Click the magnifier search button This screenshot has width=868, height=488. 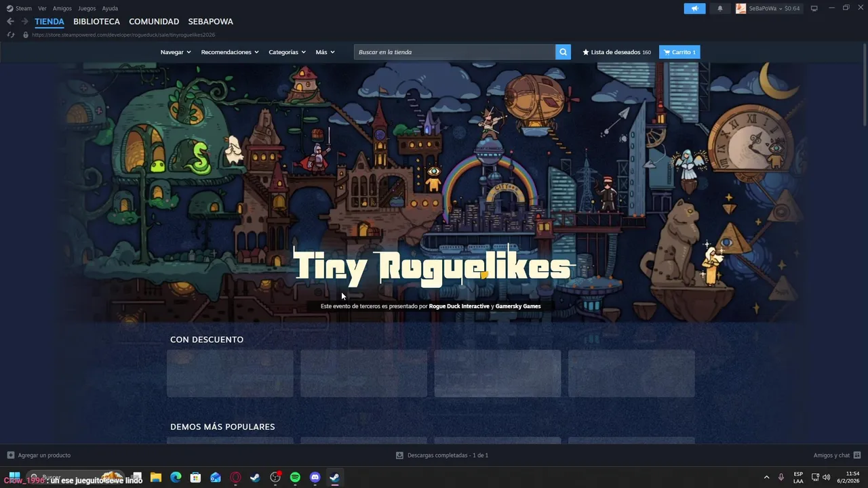click(x=563, y=52)
